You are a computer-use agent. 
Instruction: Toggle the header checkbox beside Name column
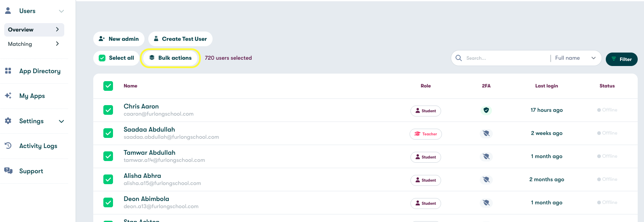(108, 86)
